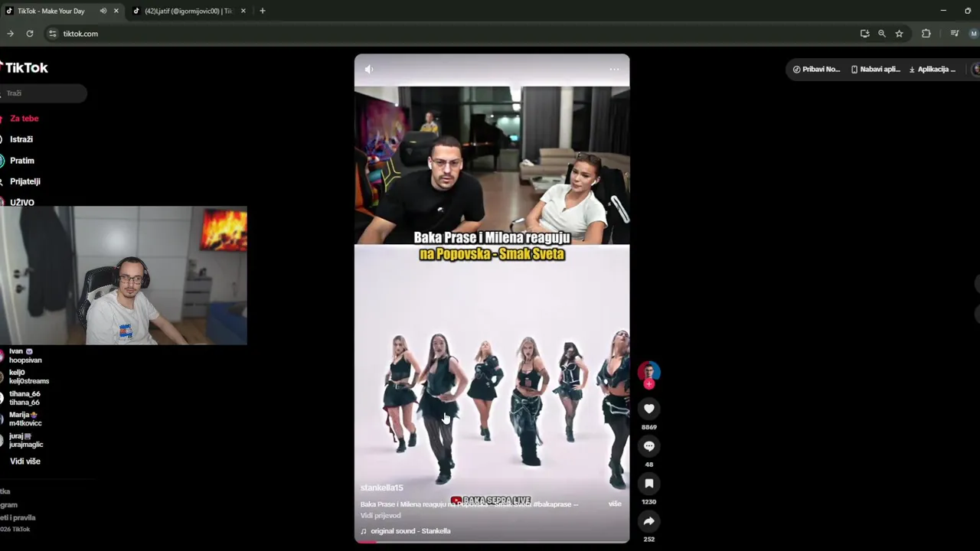Click the install app icon in address bar

[864, 34]
